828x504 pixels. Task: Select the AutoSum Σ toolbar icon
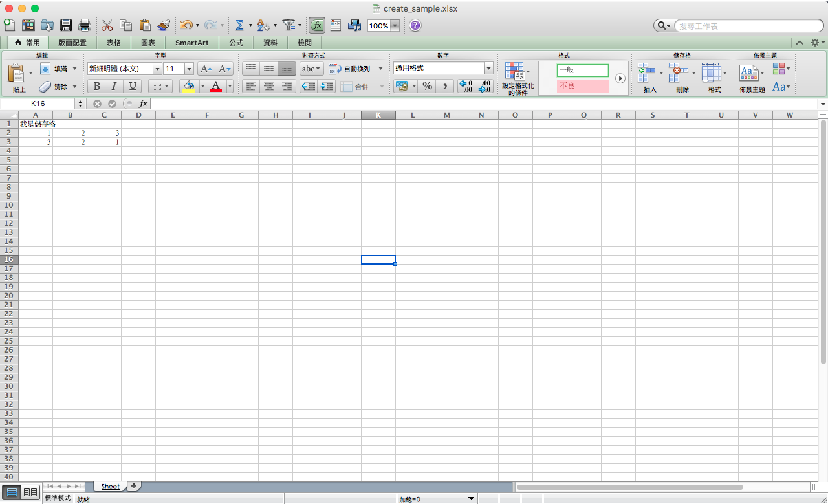(239, 25)
